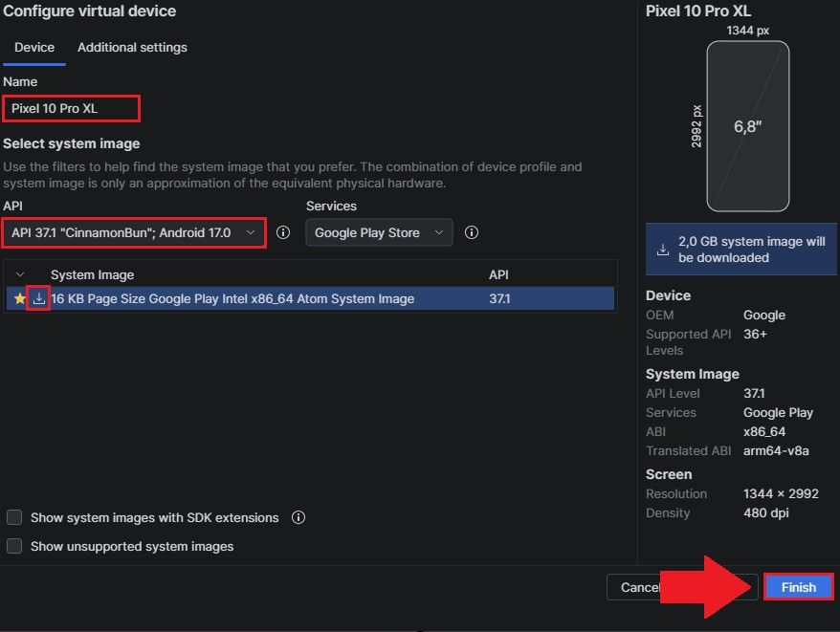840x632 pixels.
Task: Open the Services filter info icon
Action: pos(472,232)
